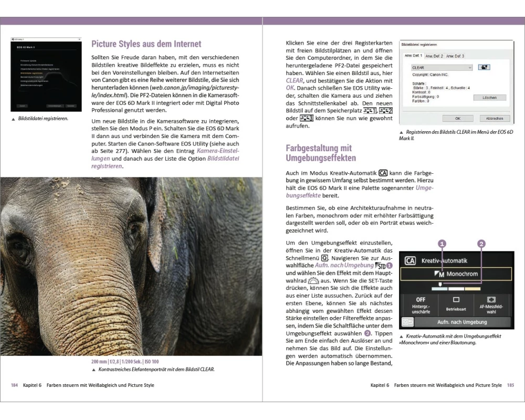Viewport: 525px width, 420px height.
Task: Click the purple callout marker 1
Action: (x=442, y=244)
